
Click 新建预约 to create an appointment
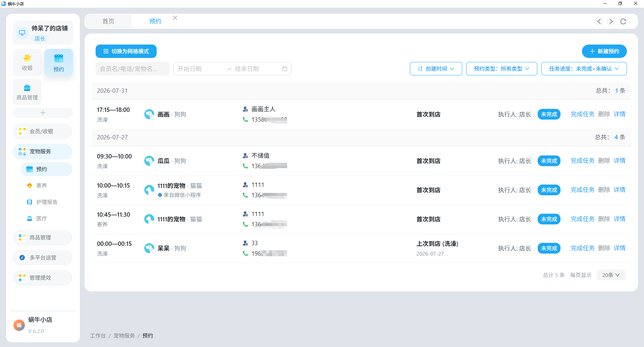[604, 51]
